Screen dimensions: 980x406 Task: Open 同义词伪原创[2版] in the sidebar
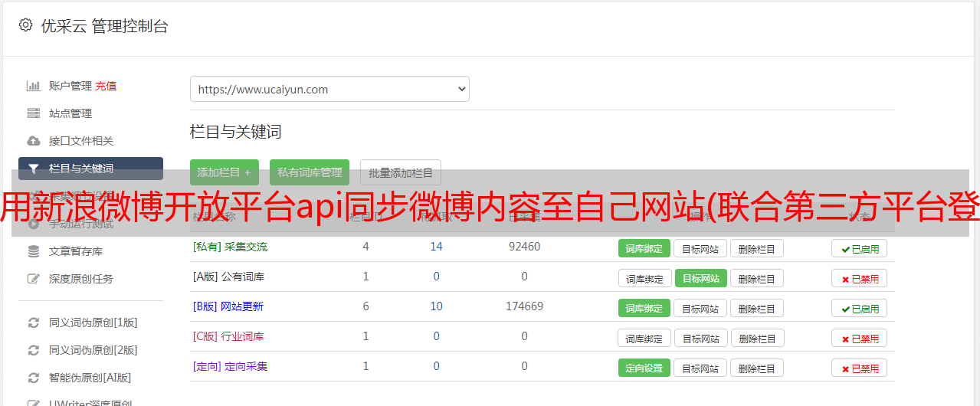(x=93, y=350)
